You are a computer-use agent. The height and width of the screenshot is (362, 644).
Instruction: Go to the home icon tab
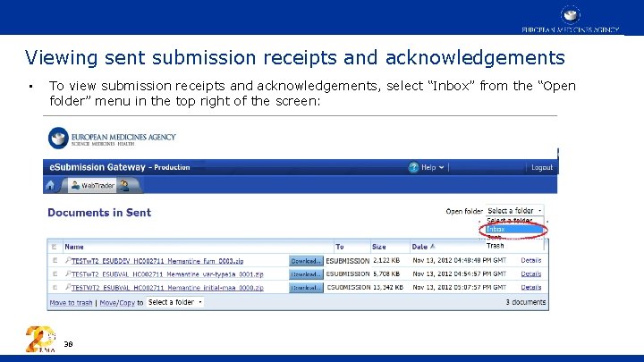(50, 186)
